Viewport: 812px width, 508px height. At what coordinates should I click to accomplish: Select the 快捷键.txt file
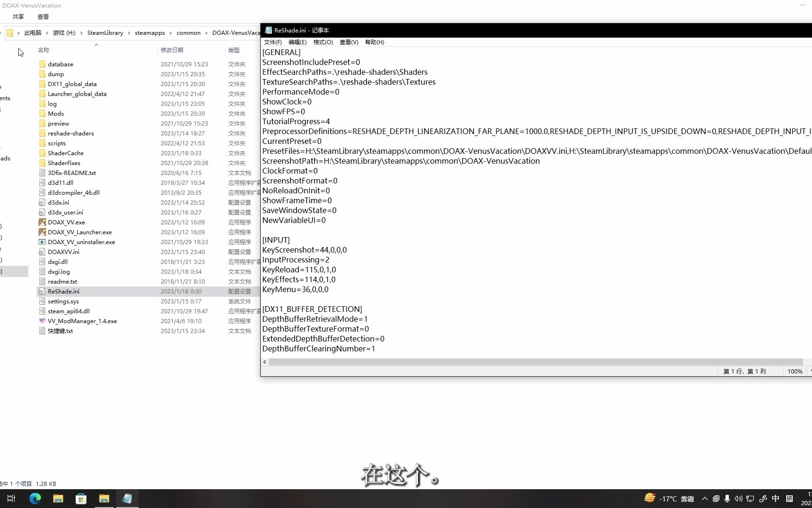60,331
